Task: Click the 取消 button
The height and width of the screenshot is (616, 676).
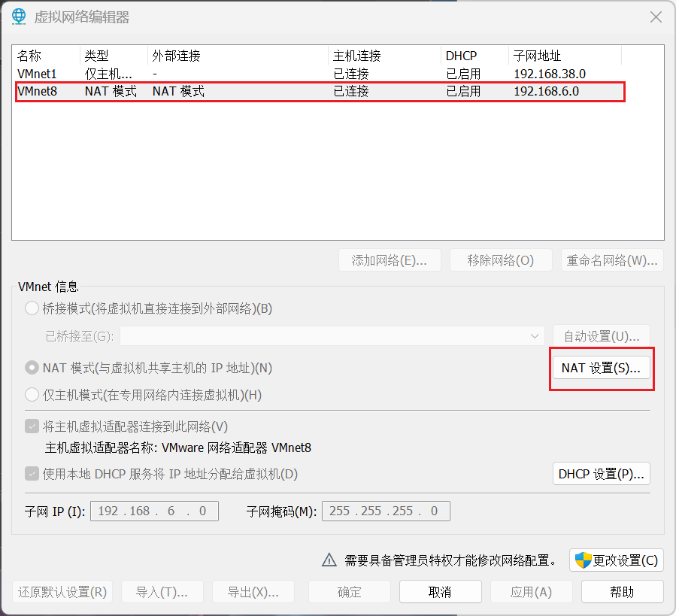Action: (440, 592)
